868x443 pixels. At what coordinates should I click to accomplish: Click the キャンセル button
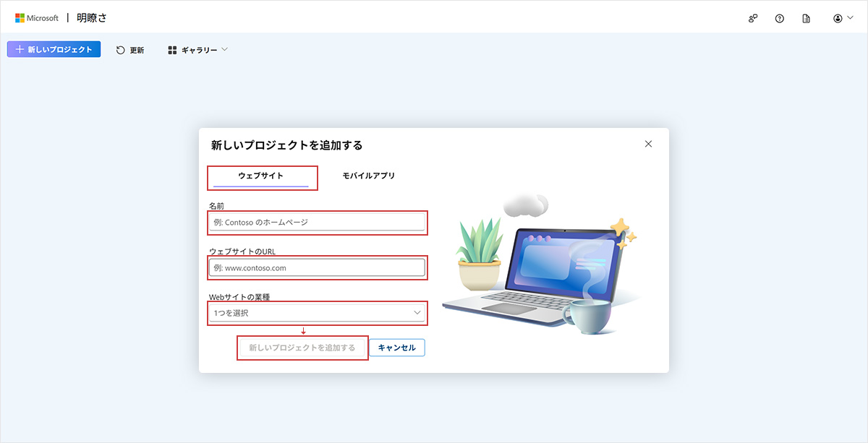click(x=397, y=348)
